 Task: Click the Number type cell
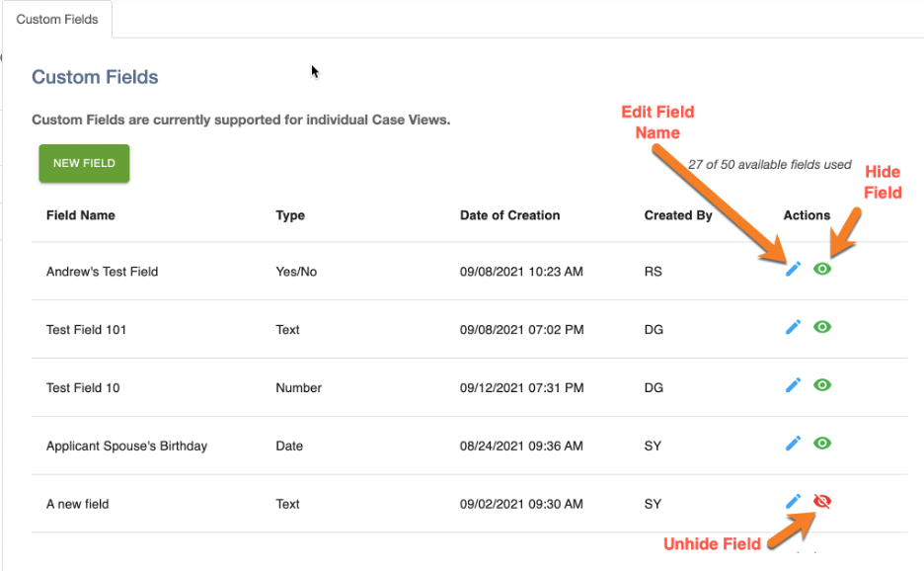[x=299, y=387]
